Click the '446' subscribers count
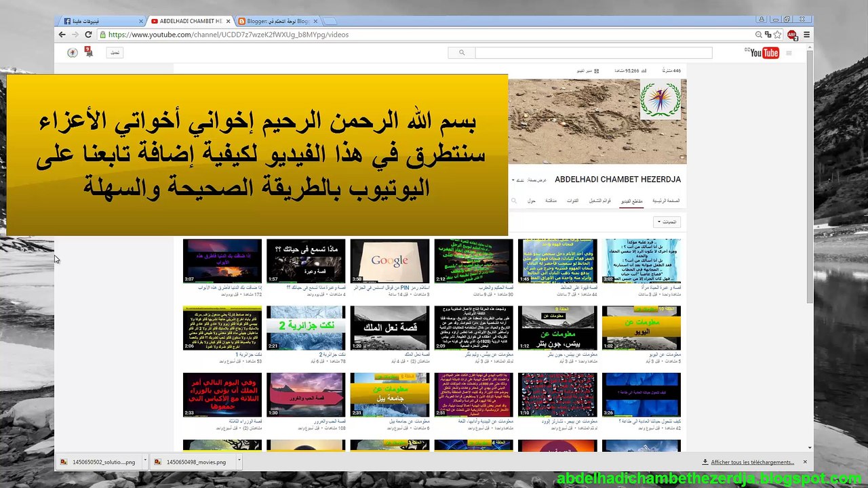Image resolution: width=868 pixels, height=488 pixels. pyautogui.click(x=671, y=70)
